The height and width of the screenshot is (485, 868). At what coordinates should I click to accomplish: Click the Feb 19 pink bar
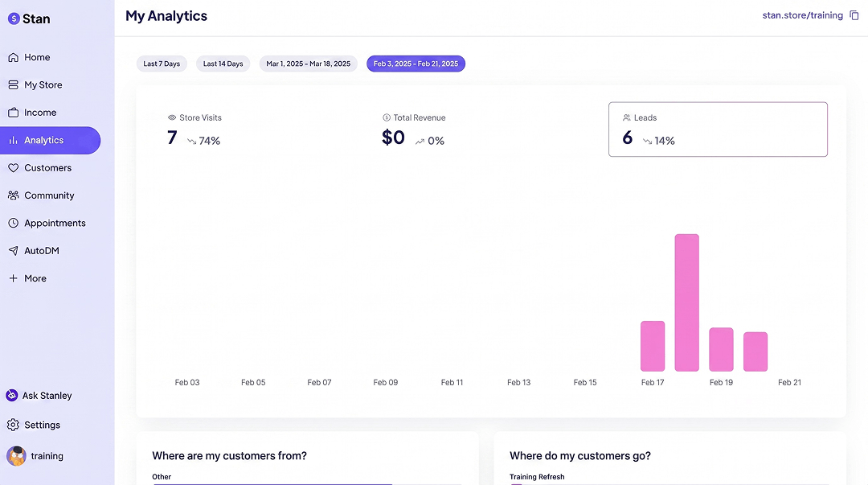[x=721, y=349]
